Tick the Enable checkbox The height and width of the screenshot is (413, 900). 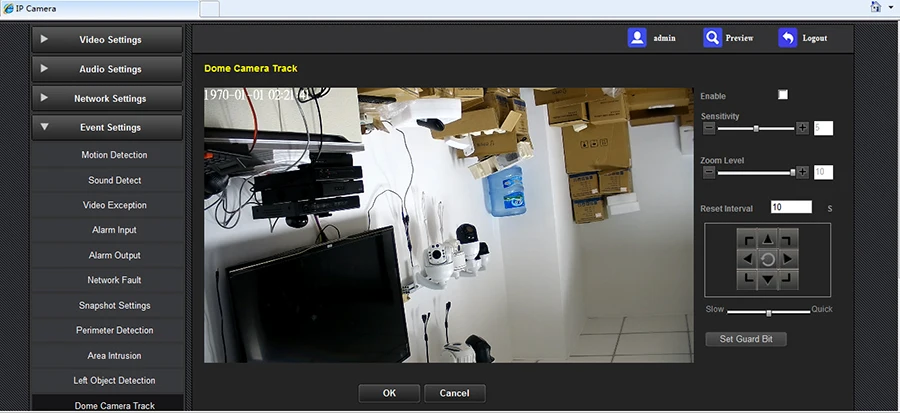click(783, 95)
